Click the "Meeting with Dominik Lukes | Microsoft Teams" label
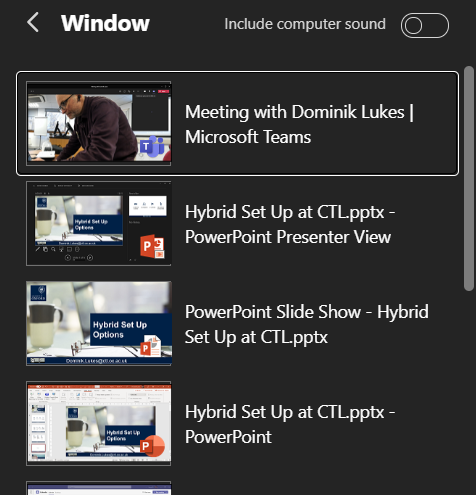The height and width of the screenshot is (495, 476). click(299, 124)
